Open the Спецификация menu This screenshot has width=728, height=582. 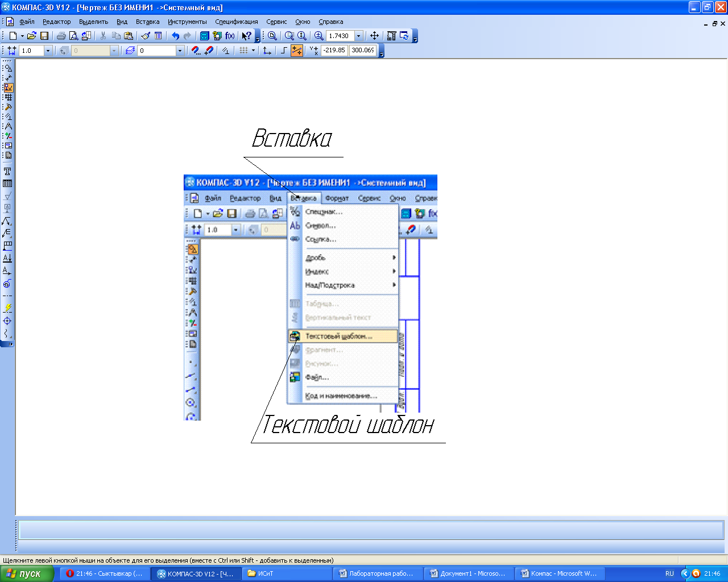pyautogui.click(x=237, y=22)
